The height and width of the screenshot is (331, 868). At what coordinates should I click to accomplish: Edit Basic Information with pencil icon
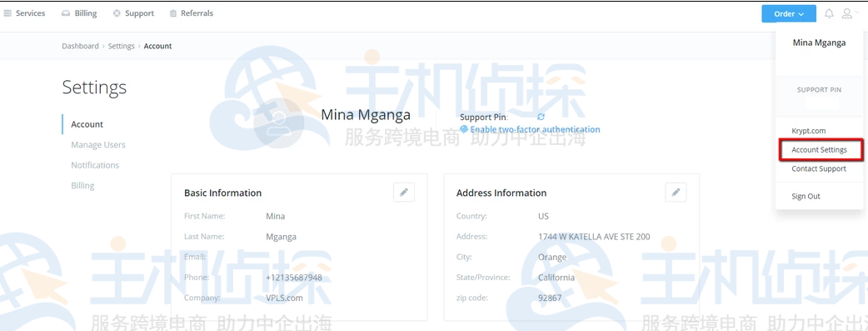click(x=404, y=193)
